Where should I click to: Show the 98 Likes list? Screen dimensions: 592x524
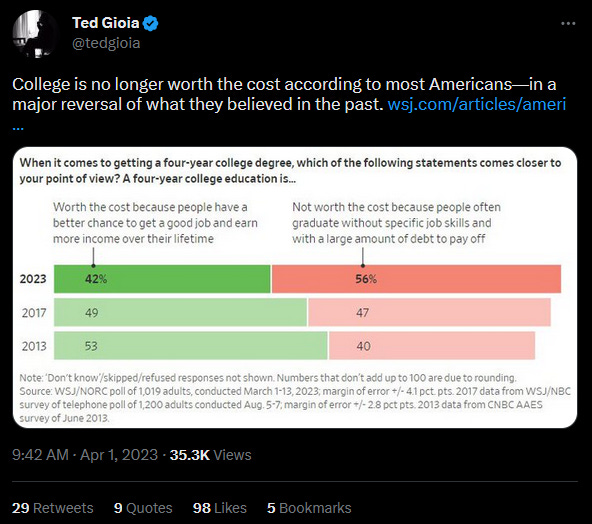tap(220, 508)
